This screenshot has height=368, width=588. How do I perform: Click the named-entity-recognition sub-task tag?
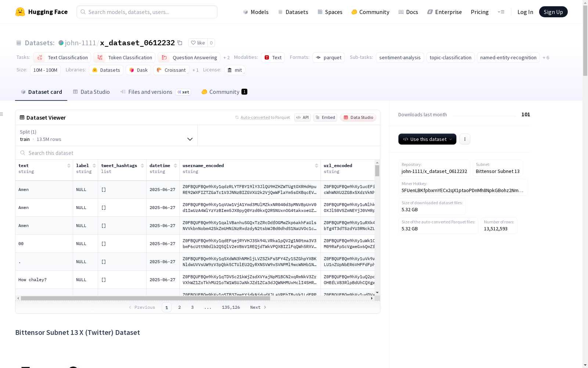(x=508, y=57)
